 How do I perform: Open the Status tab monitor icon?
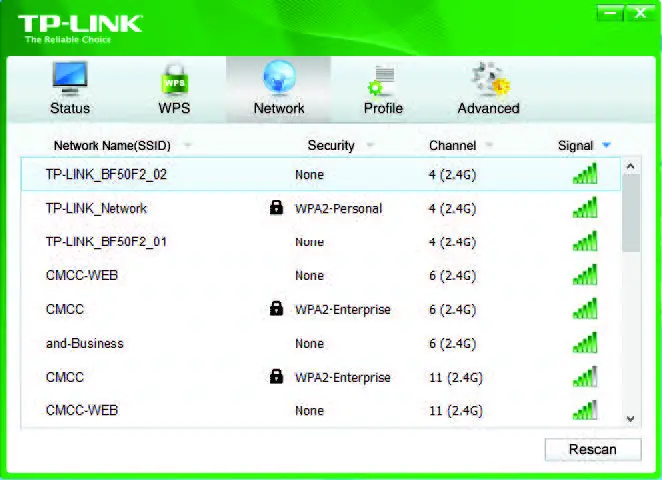pyautogui.click(x=70, y=79)
